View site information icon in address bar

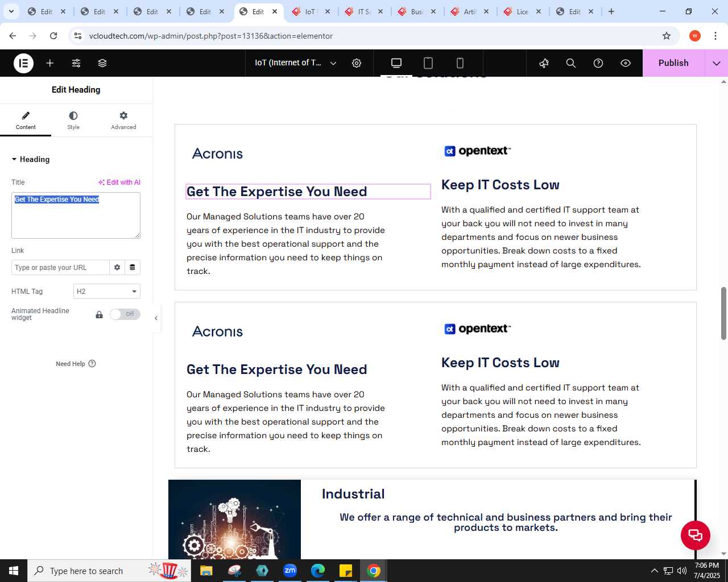[78, 36]
